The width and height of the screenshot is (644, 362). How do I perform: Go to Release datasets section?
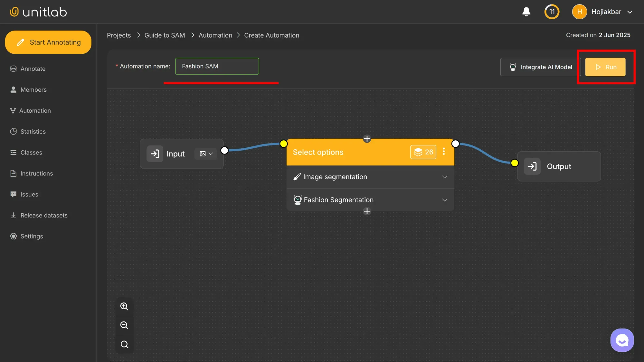coord(44,215)
